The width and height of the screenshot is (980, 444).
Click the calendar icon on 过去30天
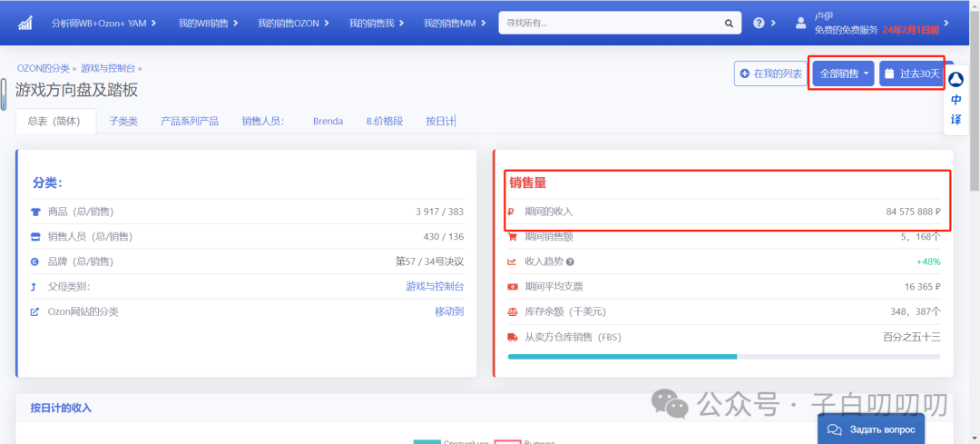pyautogui.click(x=889, y=74)
